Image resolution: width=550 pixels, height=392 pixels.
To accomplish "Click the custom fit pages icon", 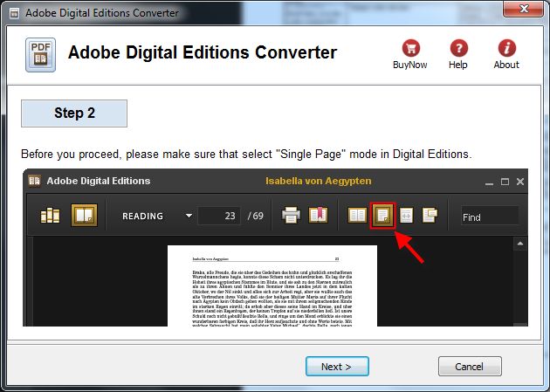I will [x=430, y=215].
